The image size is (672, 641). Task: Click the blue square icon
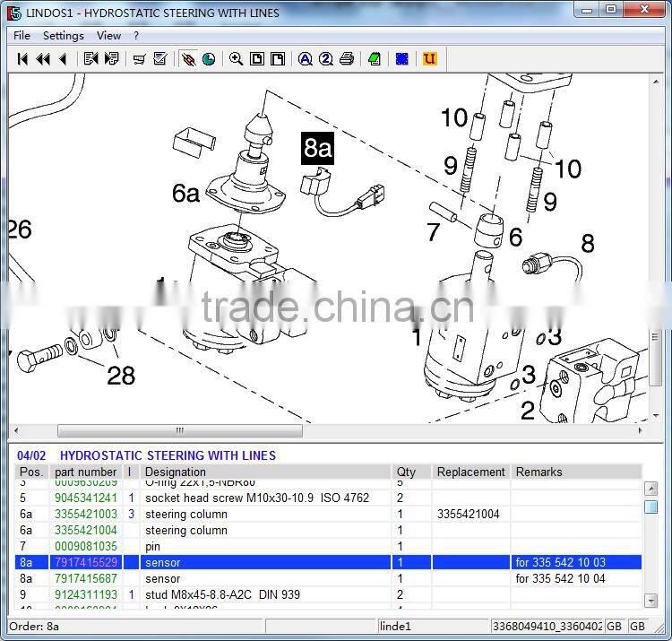tap(401, 59)
